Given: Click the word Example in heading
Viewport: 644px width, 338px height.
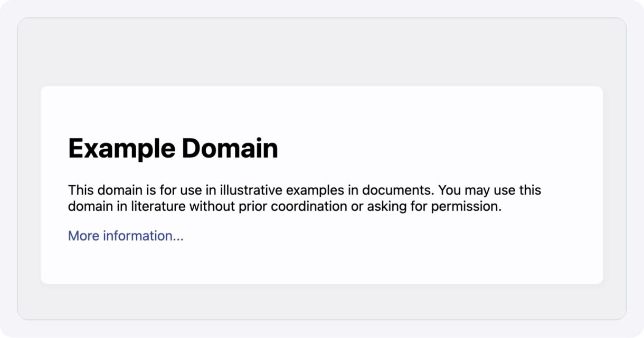Looking at the screenshot, I should pyautogui.click(x=122, y=148).
